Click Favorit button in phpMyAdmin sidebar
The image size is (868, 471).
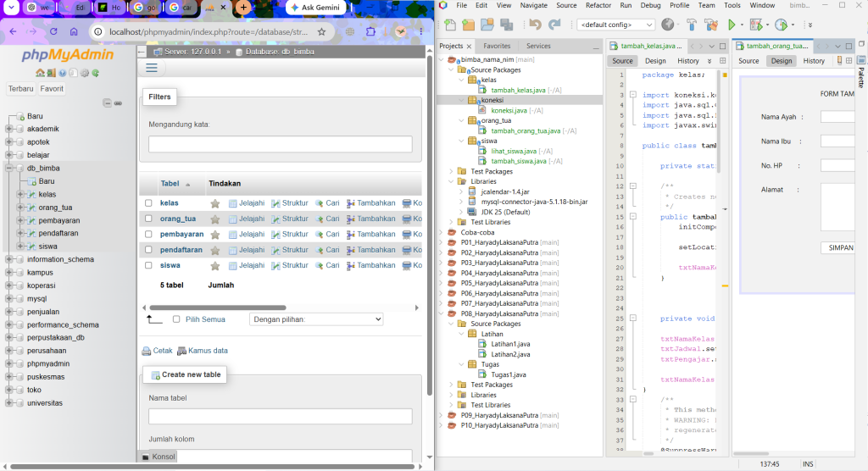tap(52, 89)
